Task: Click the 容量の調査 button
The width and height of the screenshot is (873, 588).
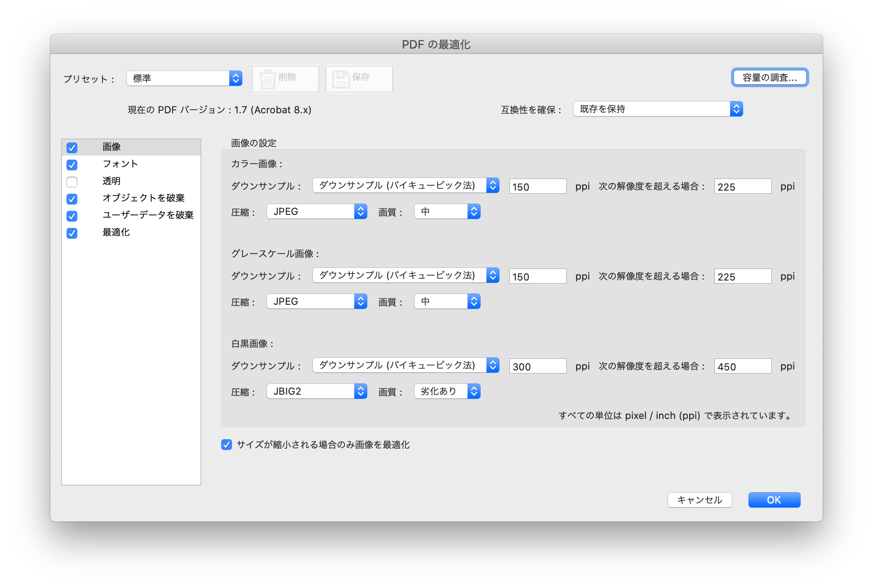Action: tap(770, 77)
